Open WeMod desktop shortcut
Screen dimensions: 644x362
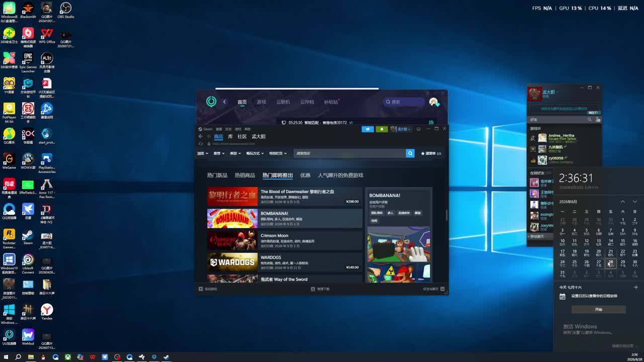28,337
